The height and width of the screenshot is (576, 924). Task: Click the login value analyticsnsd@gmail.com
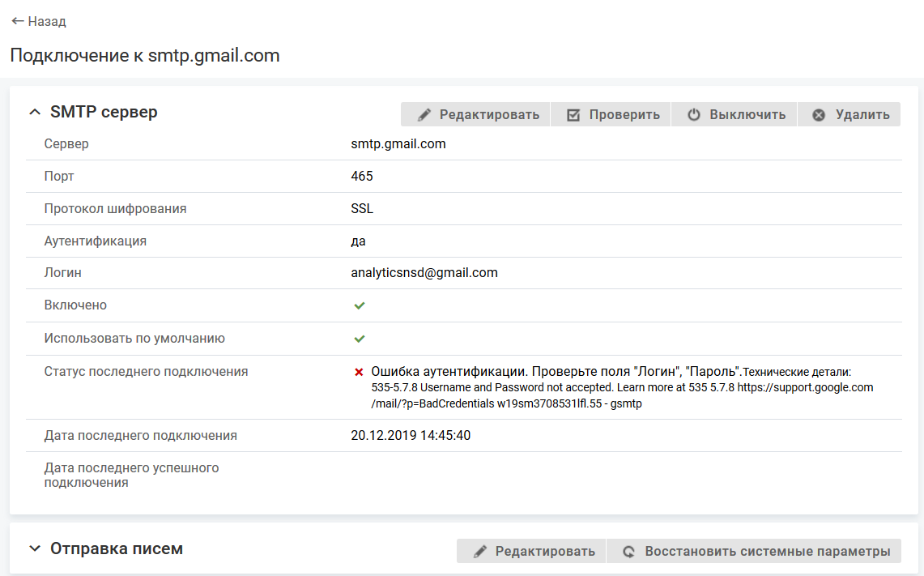pos(424,273)
